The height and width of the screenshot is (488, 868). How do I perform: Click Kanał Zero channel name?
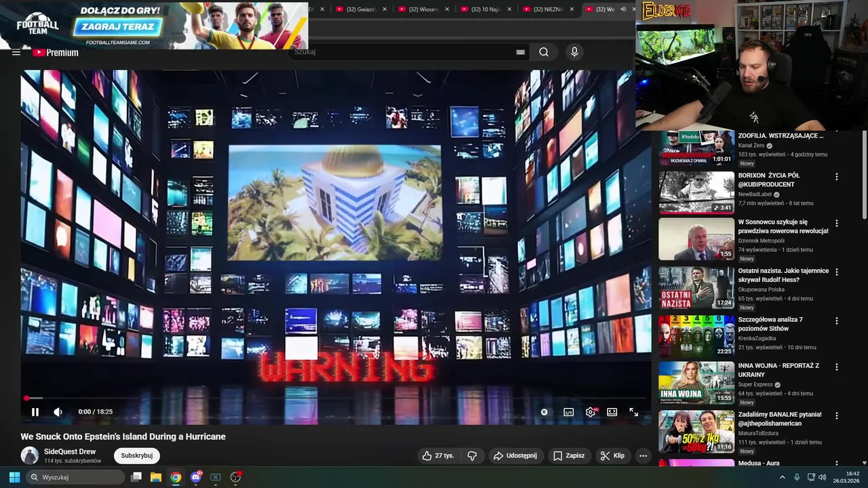751,145
